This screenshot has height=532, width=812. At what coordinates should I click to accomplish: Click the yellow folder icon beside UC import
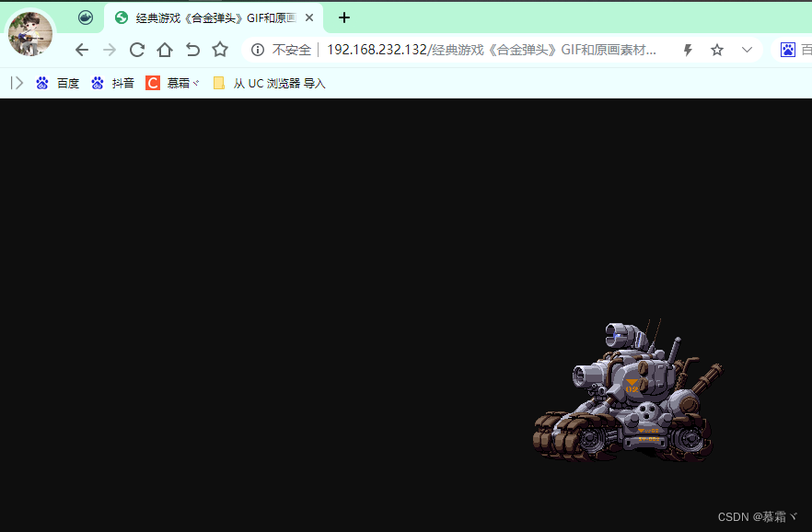click(x=218, y=83)
